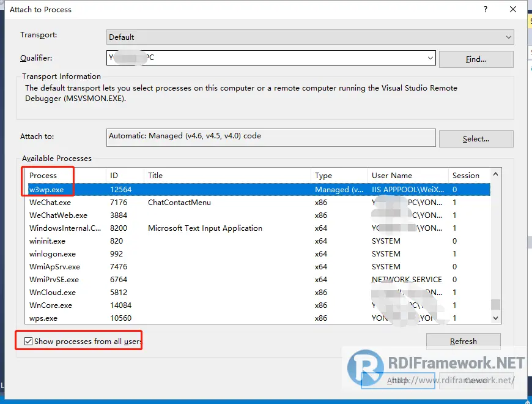Select the WeChat.exe process row
The image size is (532, 404).
tap(259, 203)
